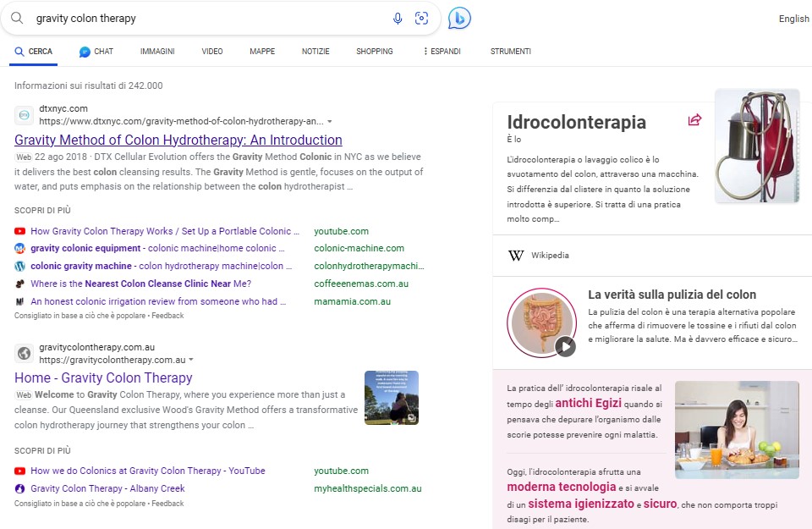Click YouTube icon beside How Gravity Colon Therapy Works
The height and width of the screenshot is (529, 812).
click(19, 231)
